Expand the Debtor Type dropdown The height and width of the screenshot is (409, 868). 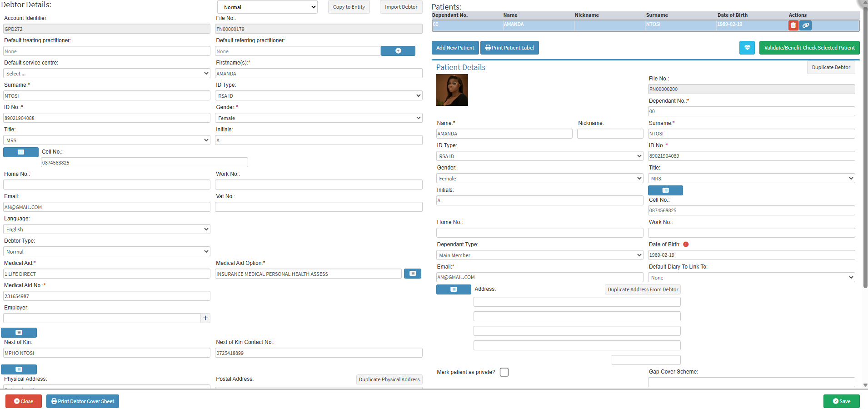(106, 252)
